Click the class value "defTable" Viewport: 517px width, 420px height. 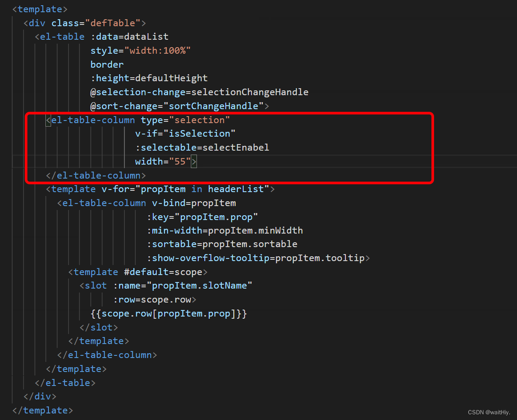pos(113,23)
